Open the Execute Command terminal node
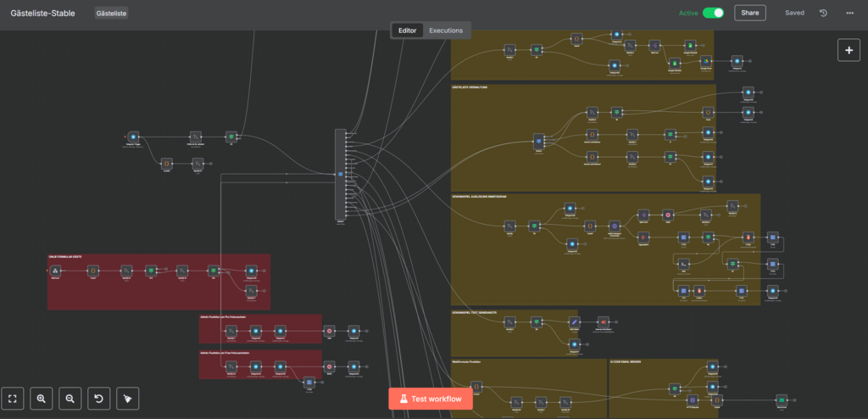Image resolution: width=868 pixels, height=419 pixels. (x=684, y=264)
